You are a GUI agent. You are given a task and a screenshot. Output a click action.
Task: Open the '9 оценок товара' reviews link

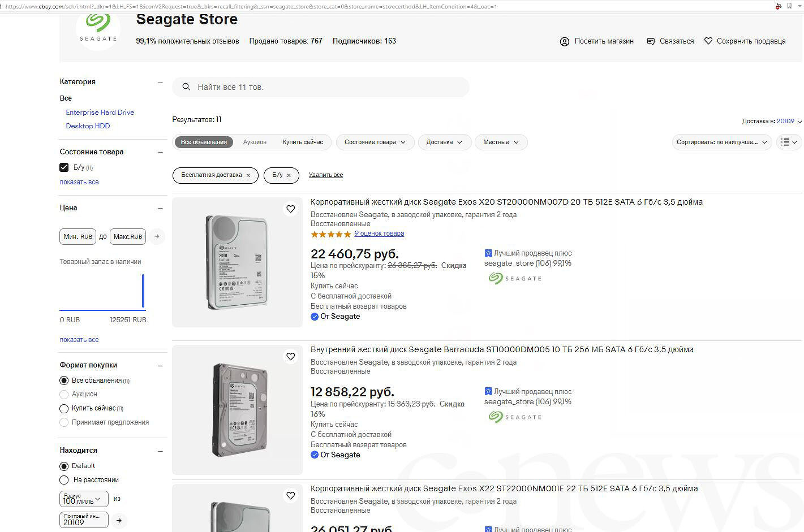click(379, 233)
